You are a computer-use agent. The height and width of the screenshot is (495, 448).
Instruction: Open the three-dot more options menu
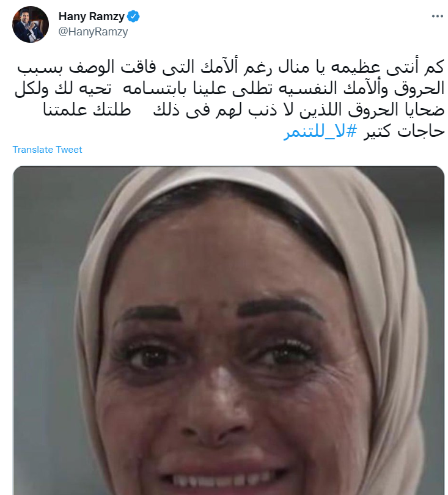[437, 16]
